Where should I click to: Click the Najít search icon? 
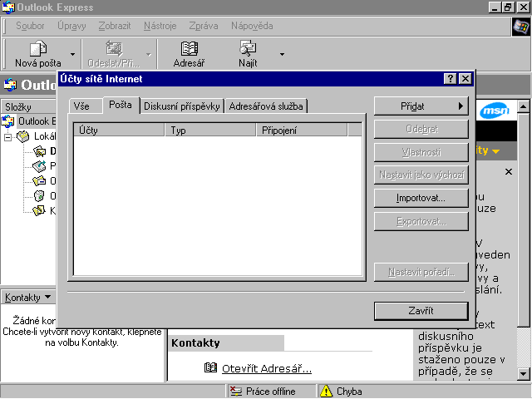[248, 48]
